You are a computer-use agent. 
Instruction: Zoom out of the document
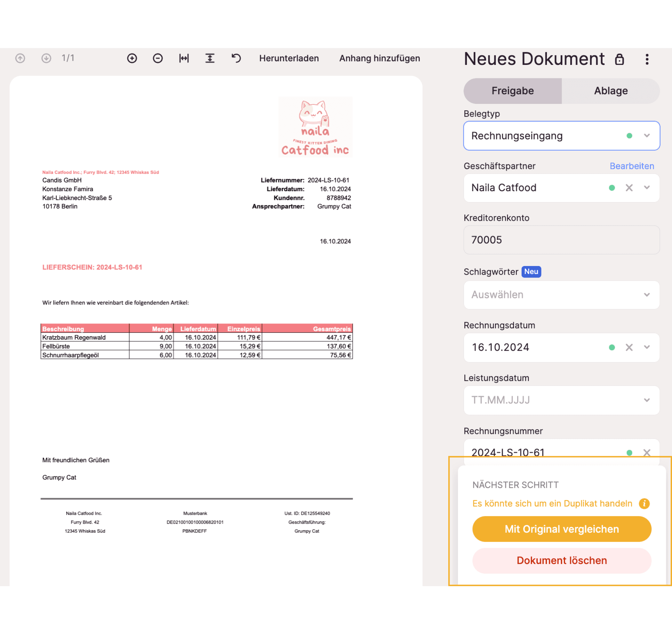[x=158, y=58]
